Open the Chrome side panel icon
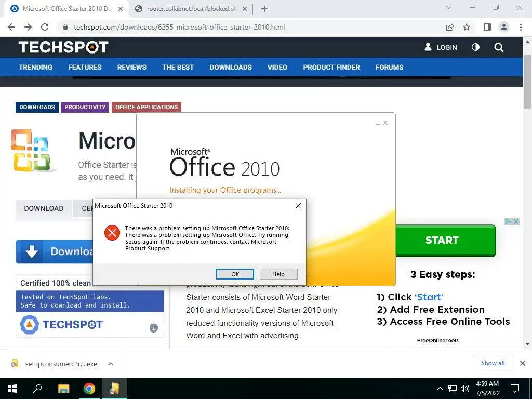The height and width of the screenshot is (399, 532). coord(487,27)
